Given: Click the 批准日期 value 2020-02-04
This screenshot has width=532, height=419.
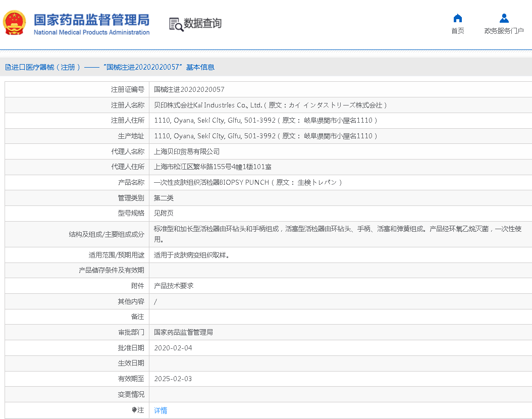Looking at the screenshot, I should pyautogui.click(x=173, y=348).
